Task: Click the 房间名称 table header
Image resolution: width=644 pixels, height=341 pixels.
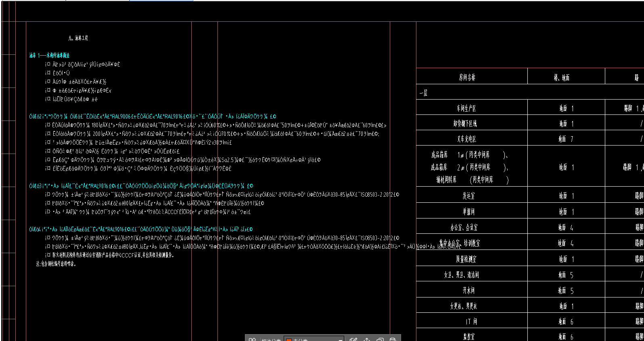Action: (467, 77)
